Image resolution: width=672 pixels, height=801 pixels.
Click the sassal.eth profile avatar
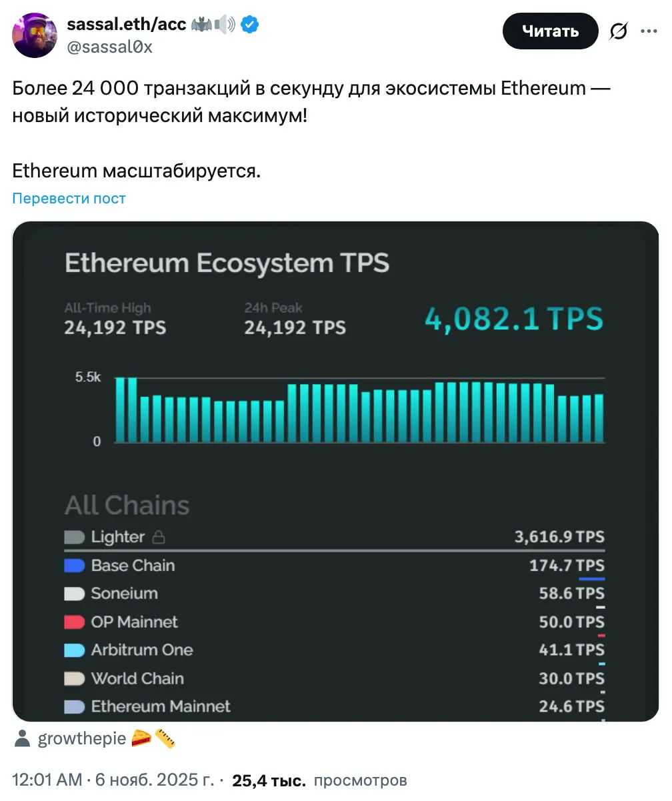[35, 35]
